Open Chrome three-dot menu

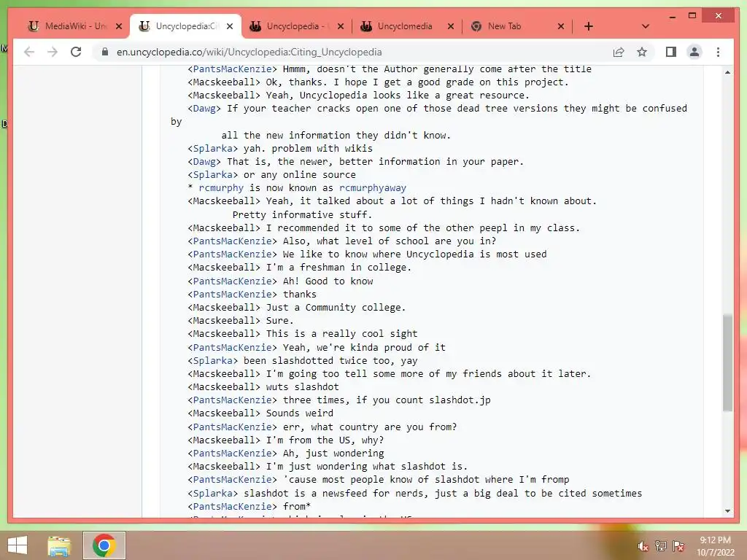[718, 52]
